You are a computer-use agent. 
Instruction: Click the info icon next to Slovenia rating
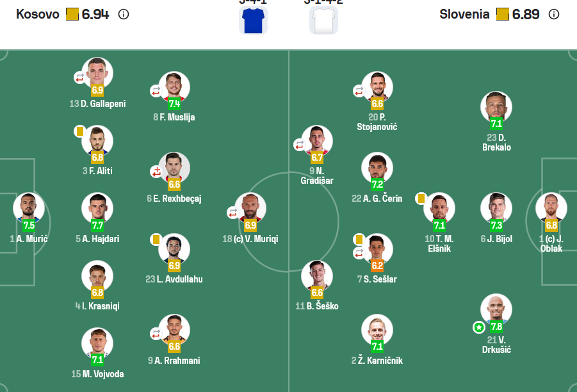tap(554, 14)
